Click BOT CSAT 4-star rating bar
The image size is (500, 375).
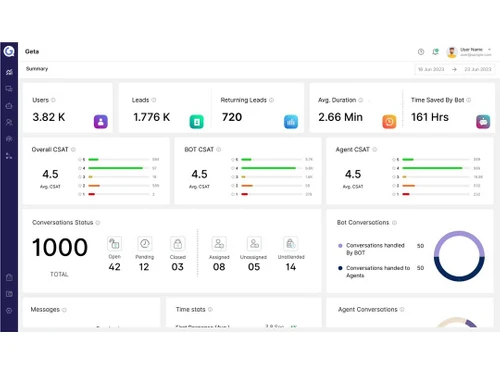271,168
